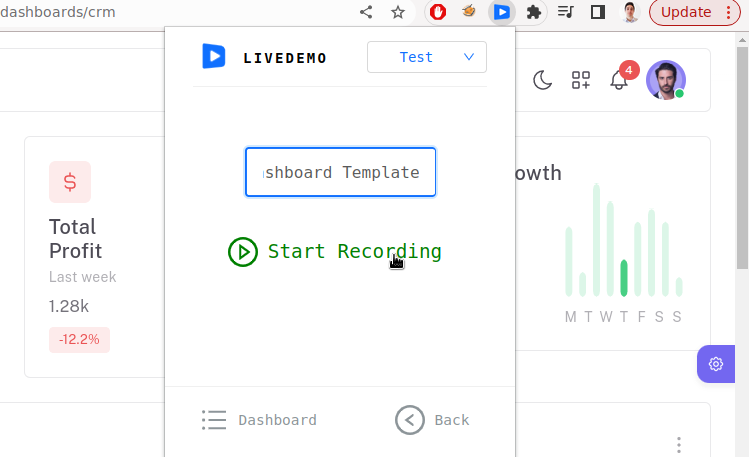Open the red adblocker hand extension
The width and height of the screenshot is (749, 457).
coord(438,12)
